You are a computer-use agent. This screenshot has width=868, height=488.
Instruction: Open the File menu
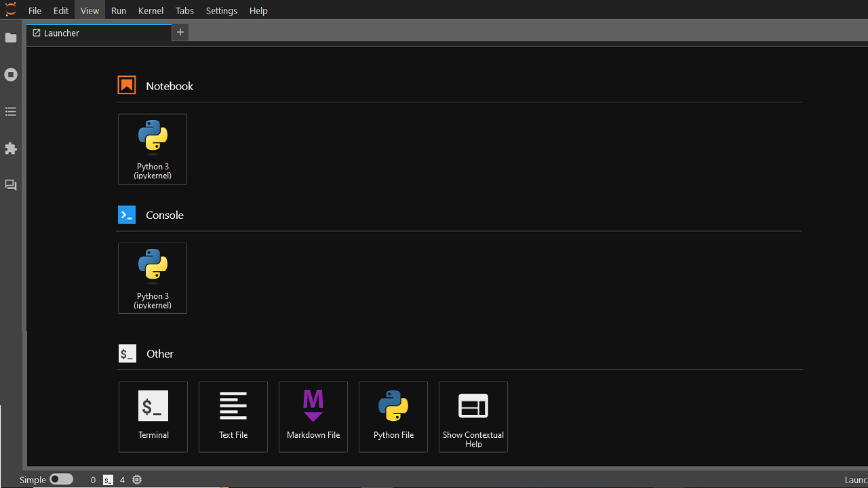[x=35, y=11]
